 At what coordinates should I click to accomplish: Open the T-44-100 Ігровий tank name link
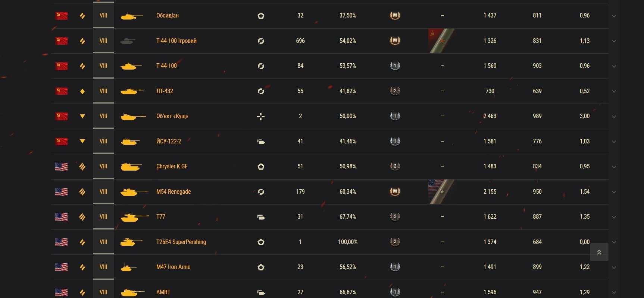[x=176, y=41]
